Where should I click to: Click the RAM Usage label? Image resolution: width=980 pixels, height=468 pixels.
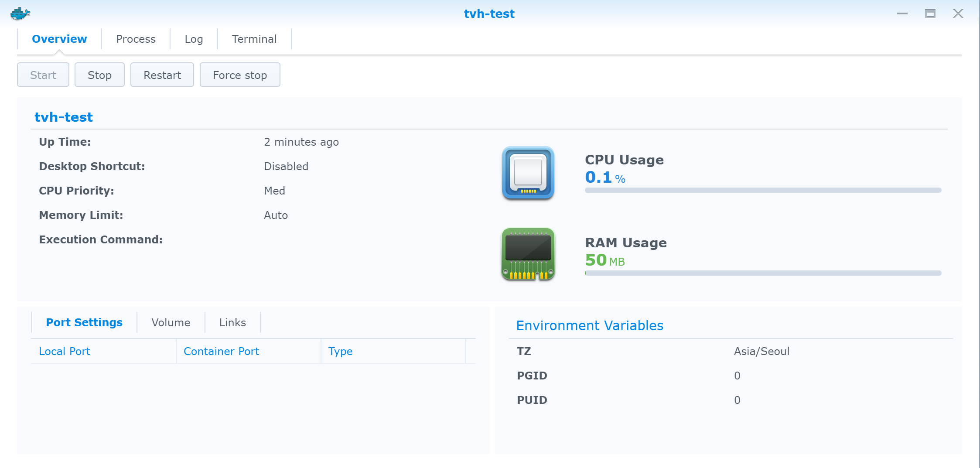coord(626,243)
